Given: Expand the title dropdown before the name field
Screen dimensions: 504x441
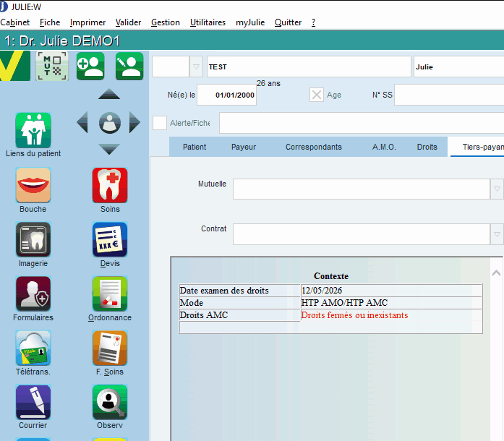Looking at the screenshot, I should click(x=196, y=67).
